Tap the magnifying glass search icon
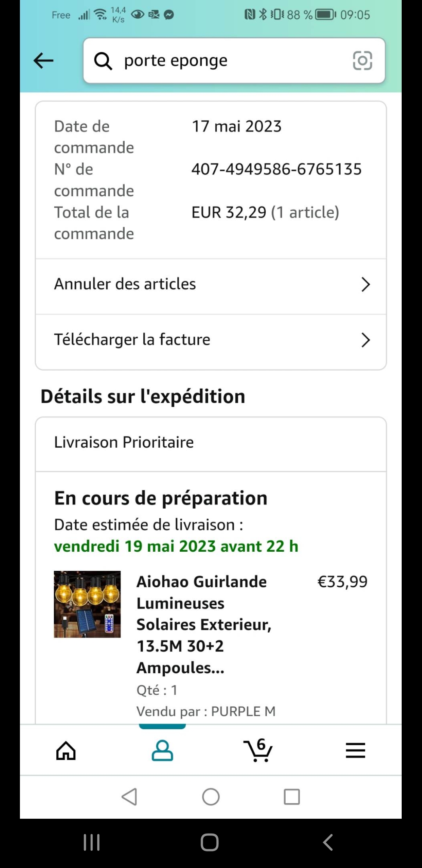 click(x=103, y=61)
